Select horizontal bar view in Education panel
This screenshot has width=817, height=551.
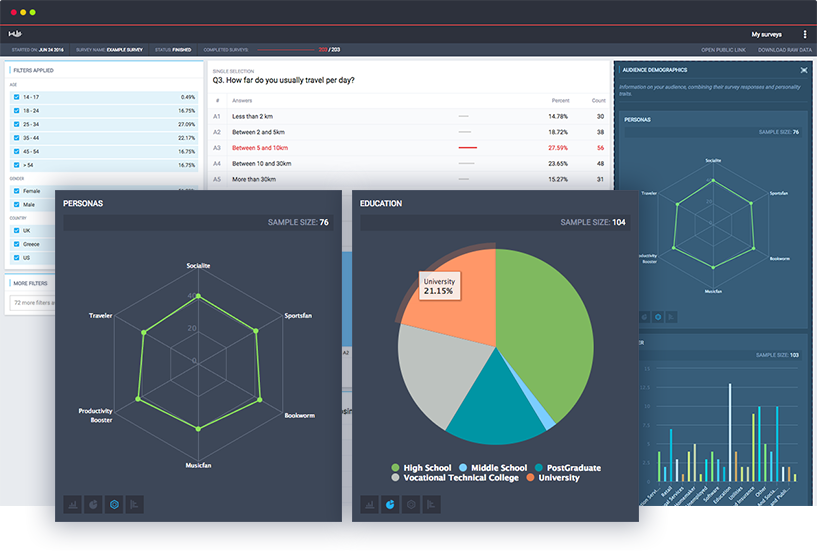(x=431, y=504)
